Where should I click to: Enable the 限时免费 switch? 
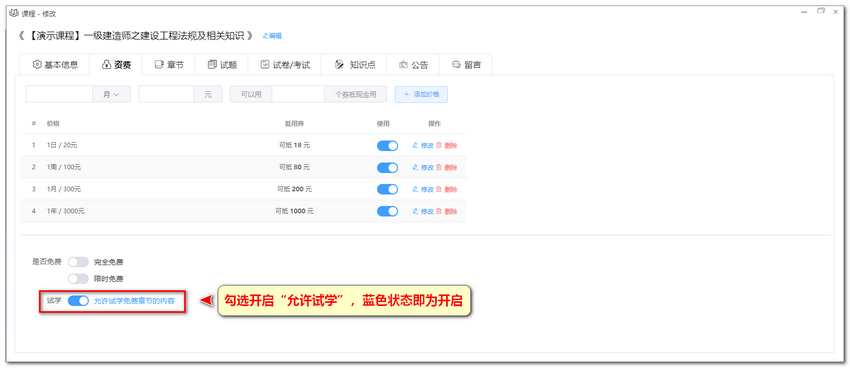click(78, 279)
